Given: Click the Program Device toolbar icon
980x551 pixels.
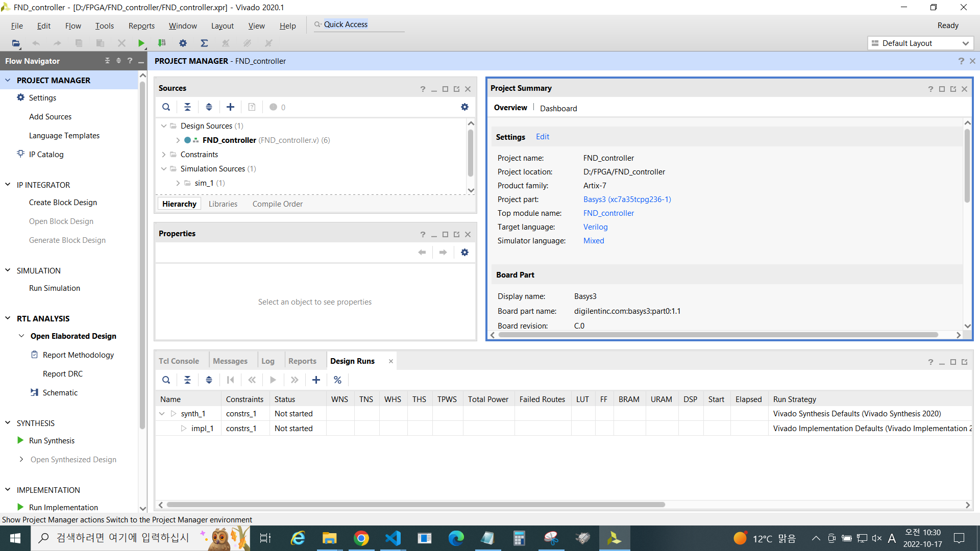Looking at the screenshot, I should tap(162, 43).
